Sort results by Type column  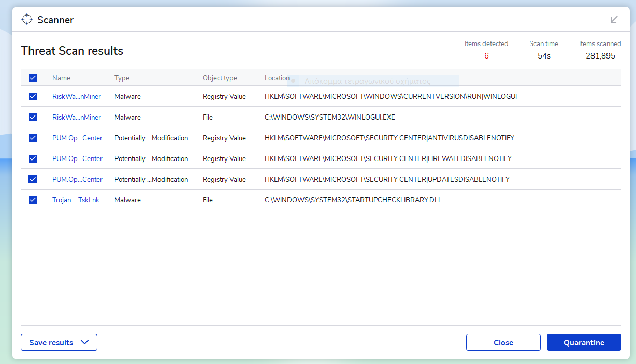point(122,78)
